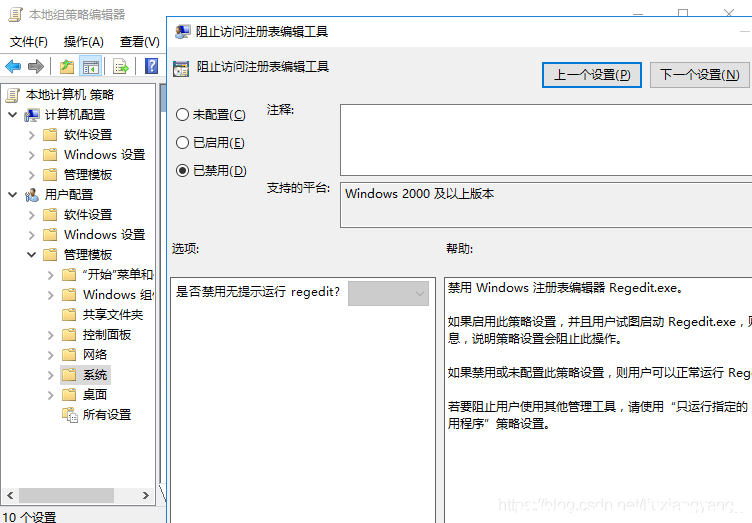Image resolution: width=752 pixels, height=523 pixels.
Task: Click the folder icon beside 桌面
Action: tap(69, 395)
